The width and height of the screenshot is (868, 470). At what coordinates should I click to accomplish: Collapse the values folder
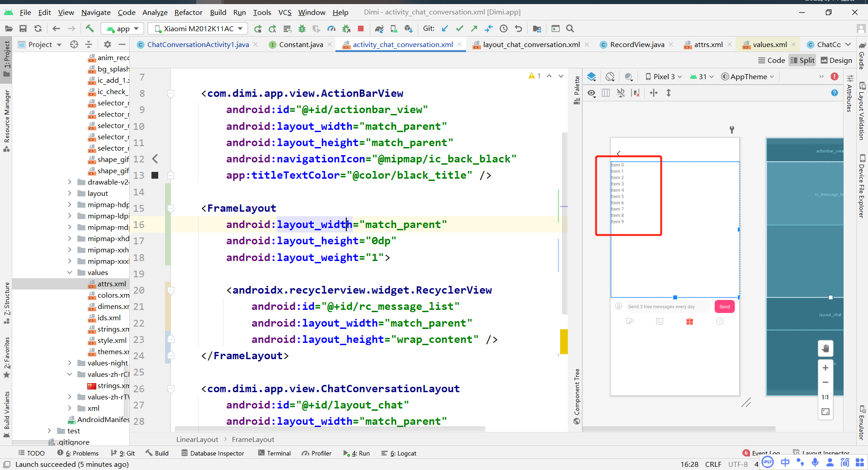[x=70, y=272]
